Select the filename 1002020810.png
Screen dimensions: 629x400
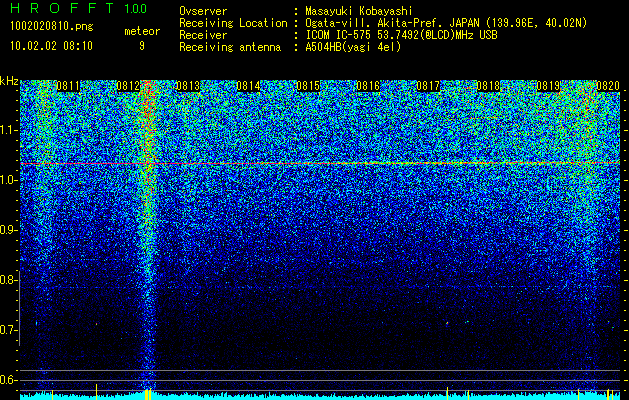coord(52,27)
